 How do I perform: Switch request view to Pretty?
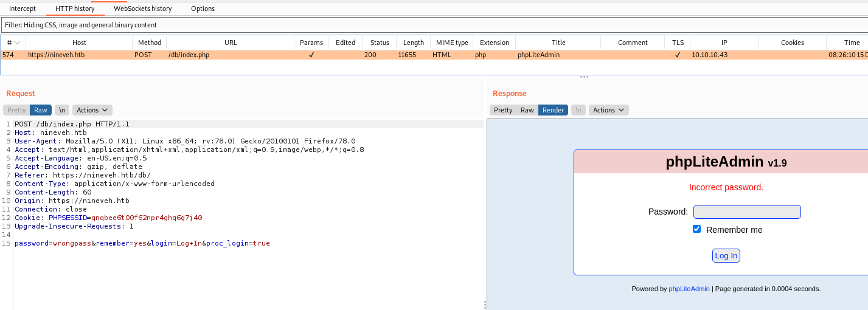pyautogui.click(x=16, y=110)
